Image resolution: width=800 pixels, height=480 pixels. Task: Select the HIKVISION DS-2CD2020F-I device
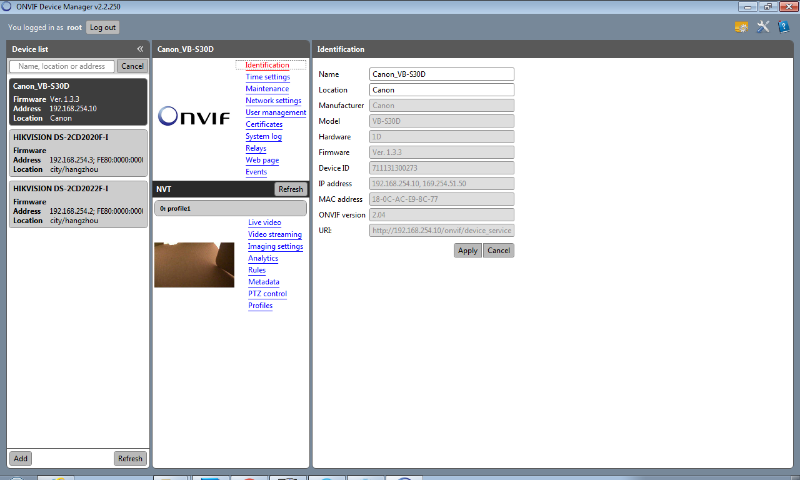78,153
